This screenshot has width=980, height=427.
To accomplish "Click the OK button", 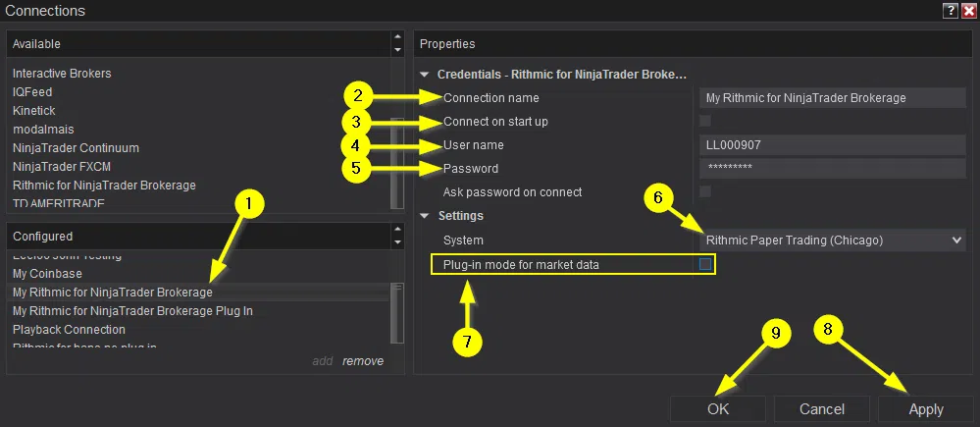I will click(x=718, y=409).
